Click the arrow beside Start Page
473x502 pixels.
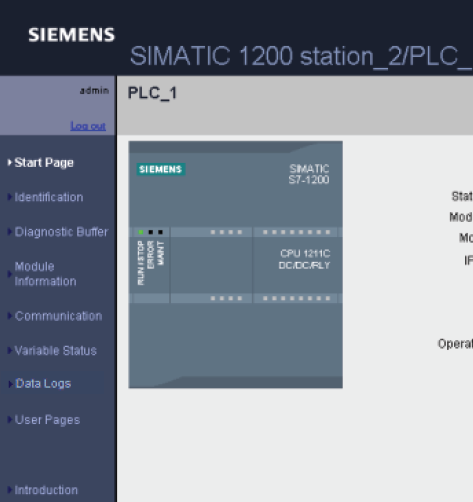[10, 163]
